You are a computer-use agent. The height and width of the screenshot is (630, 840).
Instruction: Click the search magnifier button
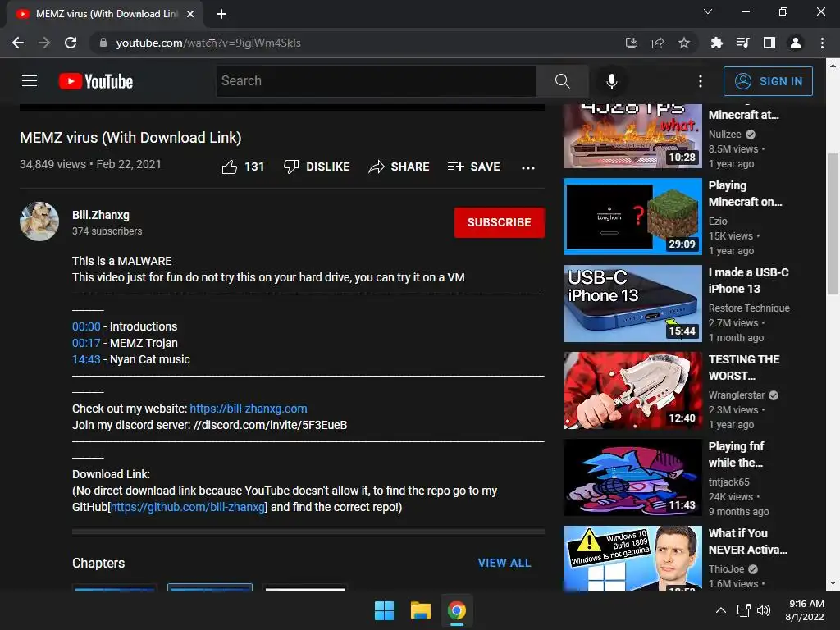click(x=562, y=81)
